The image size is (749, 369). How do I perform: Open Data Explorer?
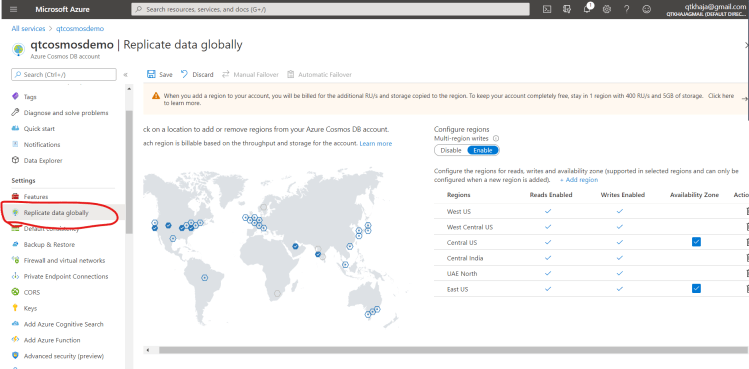(43, 161)
